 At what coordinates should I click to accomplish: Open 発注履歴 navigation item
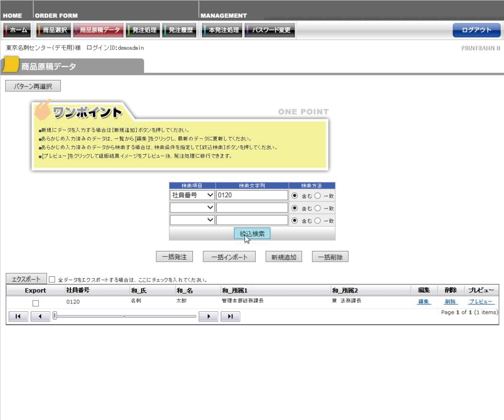coord(180,30)
